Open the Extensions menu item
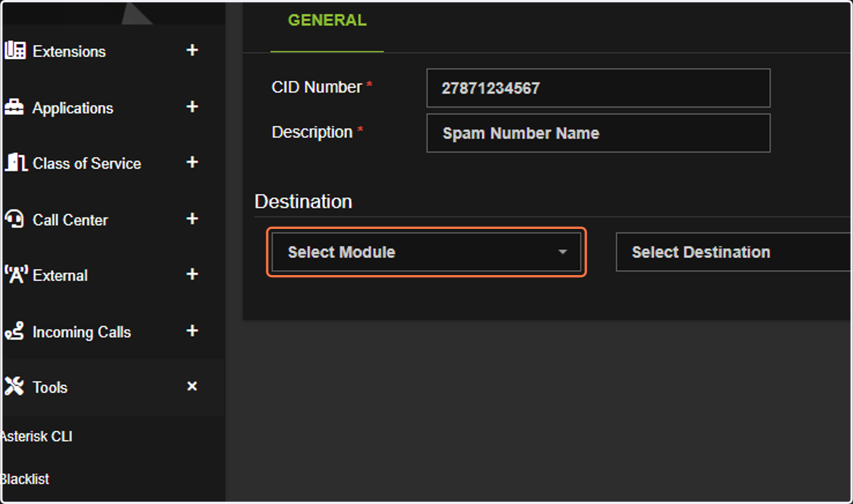 [69, 51]
